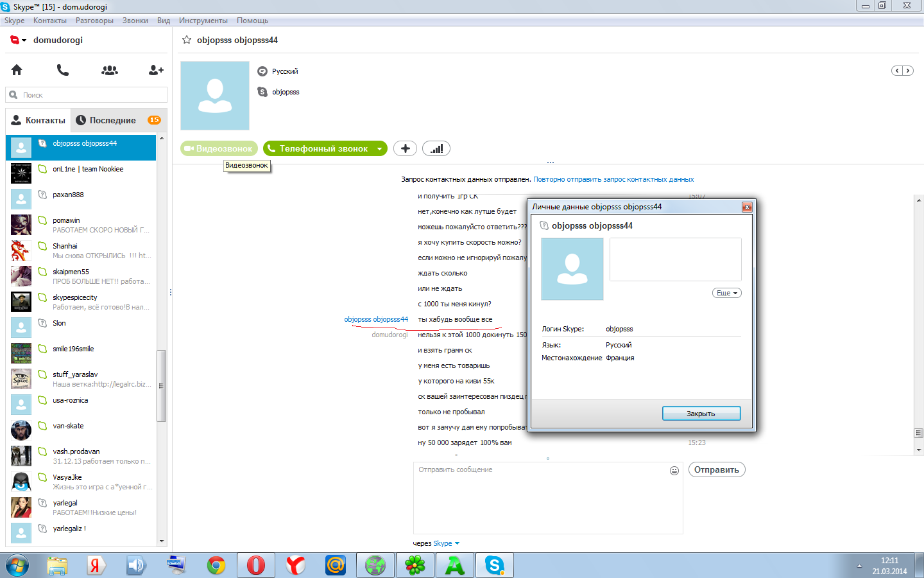Open the Инструменты menu

click(x=203, y=21)
